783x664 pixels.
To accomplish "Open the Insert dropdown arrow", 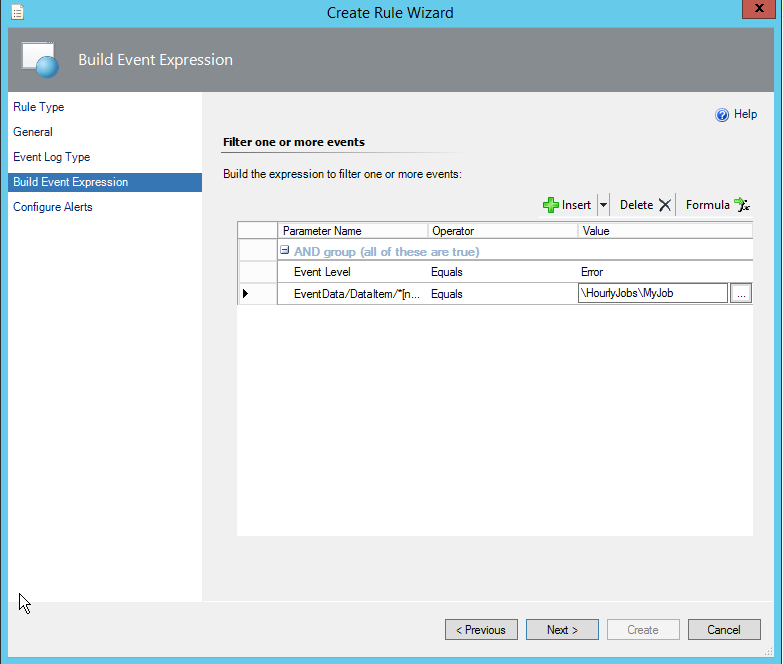I will click(603, 205).
